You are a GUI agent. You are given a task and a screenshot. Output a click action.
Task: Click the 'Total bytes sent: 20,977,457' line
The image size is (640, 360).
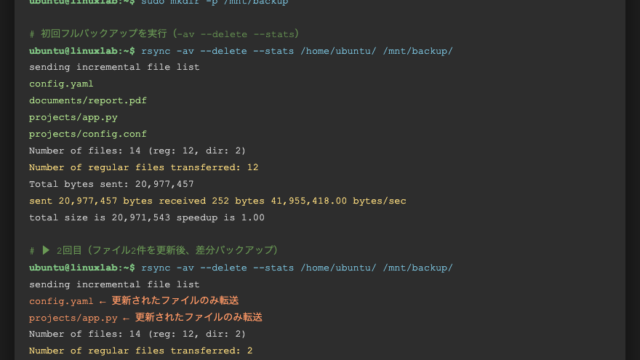pyautogui.click(x=111, y=184)
